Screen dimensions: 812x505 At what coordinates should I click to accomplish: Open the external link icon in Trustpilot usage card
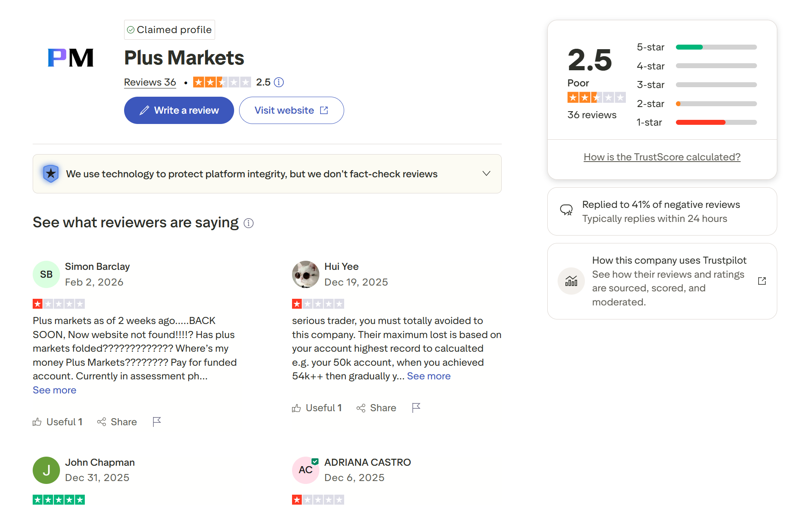pos(762,281)
